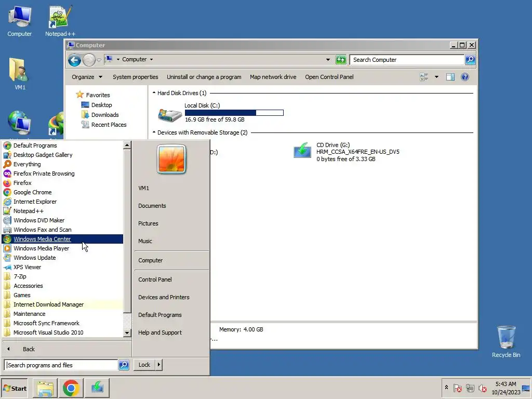This screenshot has height=399, width=532.
Task: Open Notepad++ desktop shortcut
Action: tap(60, 21)
